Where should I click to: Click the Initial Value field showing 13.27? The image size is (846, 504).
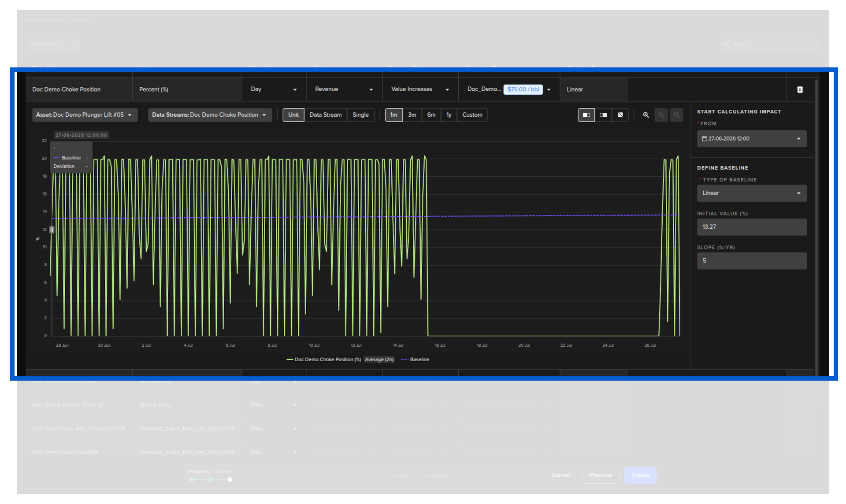pyautogui.click(x=752, y=227)
